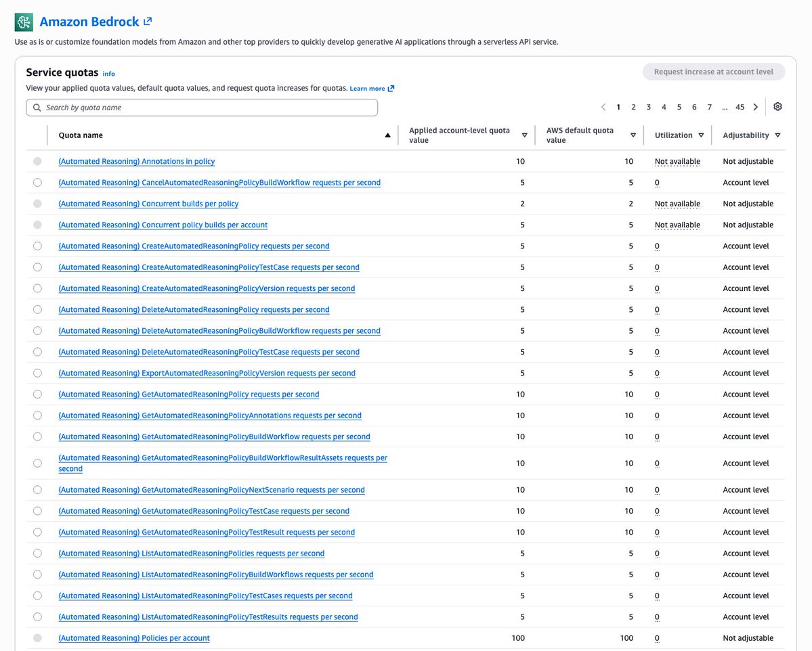Click pagination ellipsis

pyautogui.click(x=725, y=107)
